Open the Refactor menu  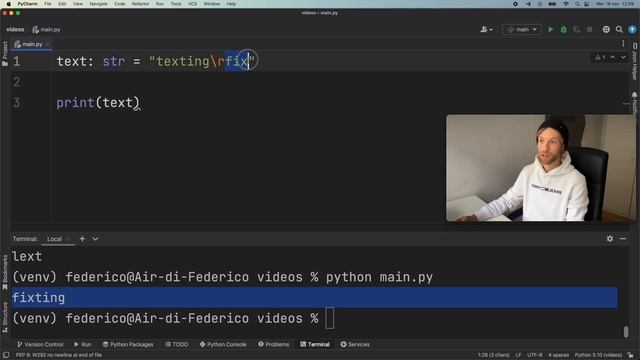click(140, 4)
